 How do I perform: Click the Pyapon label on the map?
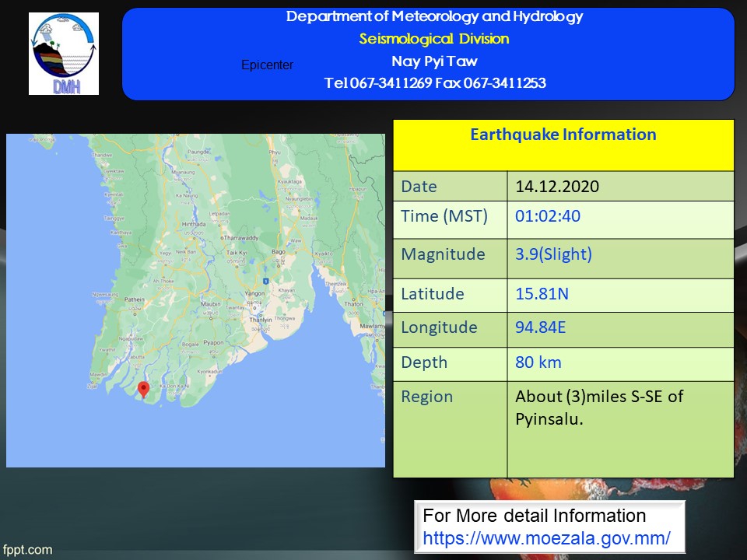[212, 341]
